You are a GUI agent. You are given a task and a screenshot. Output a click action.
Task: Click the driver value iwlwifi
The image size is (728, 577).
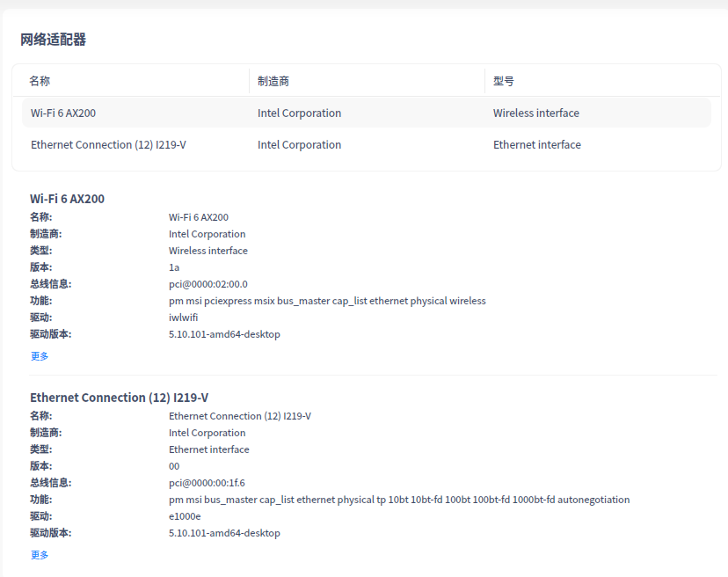click(184, 318)
